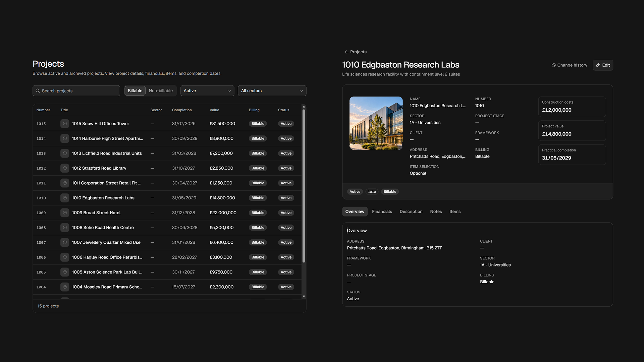Click the Value column header

coord(214,110)
